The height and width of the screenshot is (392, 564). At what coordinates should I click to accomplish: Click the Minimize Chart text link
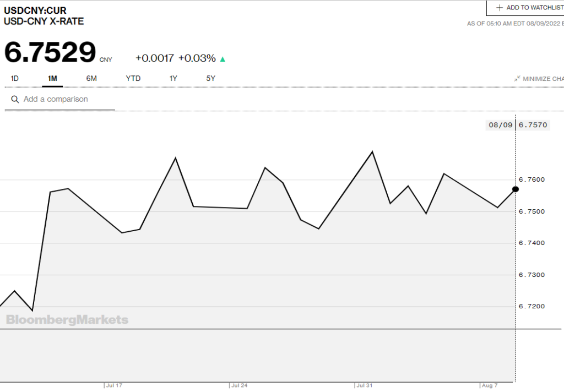543,79
